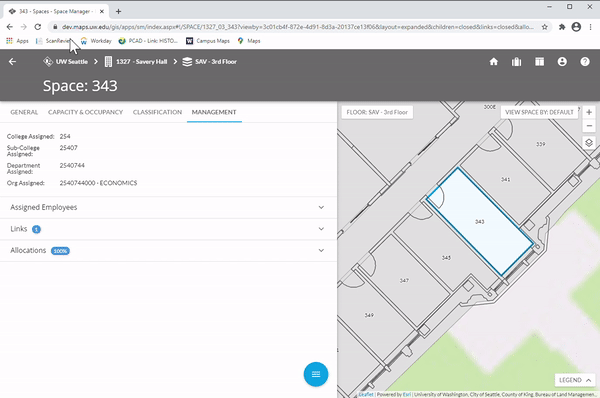Viewport: 600px width, 398px height.
Task: Open the briefcase icon in the header
Action: 517,62
